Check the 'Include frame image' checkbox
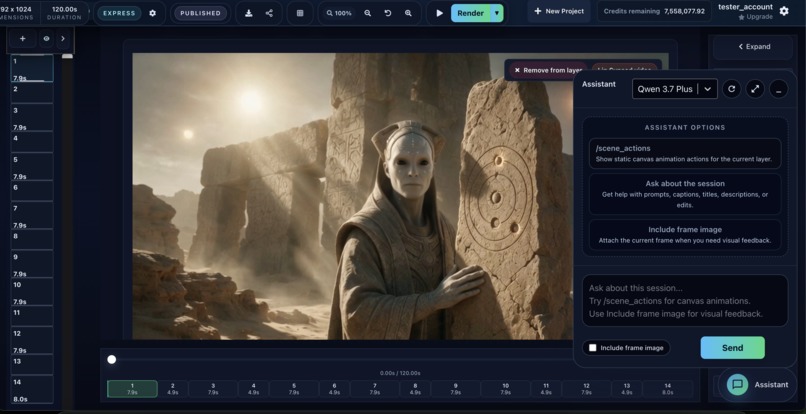806x414 pixels. [x=593, y=348]
